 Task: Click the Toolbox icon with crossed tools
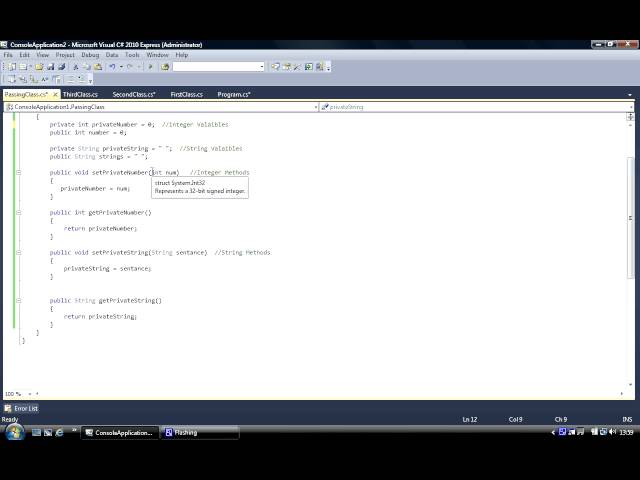tap(297, 67)
